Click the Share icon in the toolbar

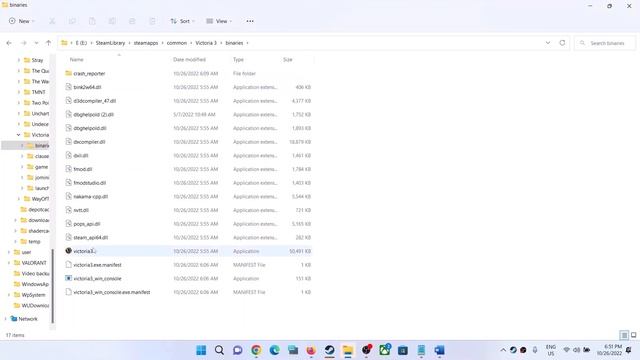click(132, 21)
